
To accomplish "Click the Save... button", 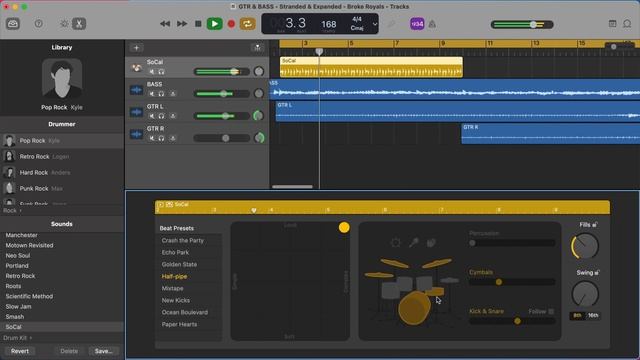I will (103, 351).
